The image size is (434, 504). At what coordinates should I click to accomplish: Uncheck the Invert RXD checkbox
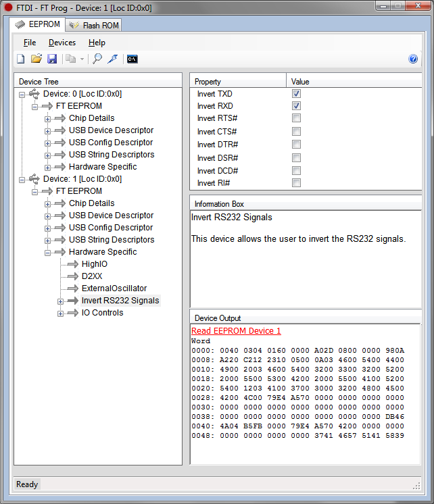pos(296,106)
